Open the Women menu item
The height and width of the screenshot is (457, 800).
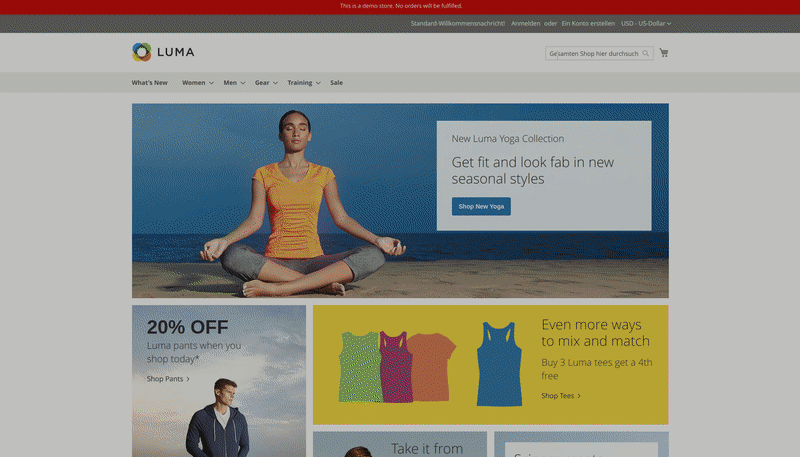(x=193, y=83)
